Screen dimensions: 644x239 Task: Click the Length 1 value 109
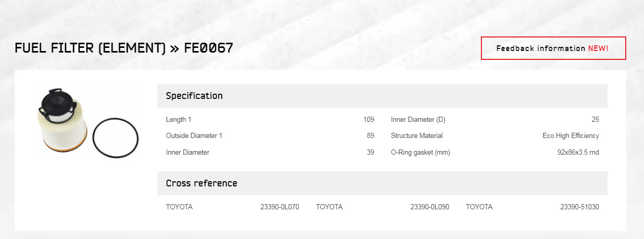click(368, 119)
